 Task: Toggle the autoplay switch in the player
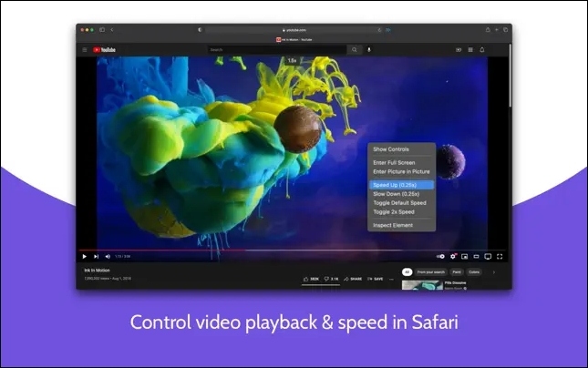[440, 256]
